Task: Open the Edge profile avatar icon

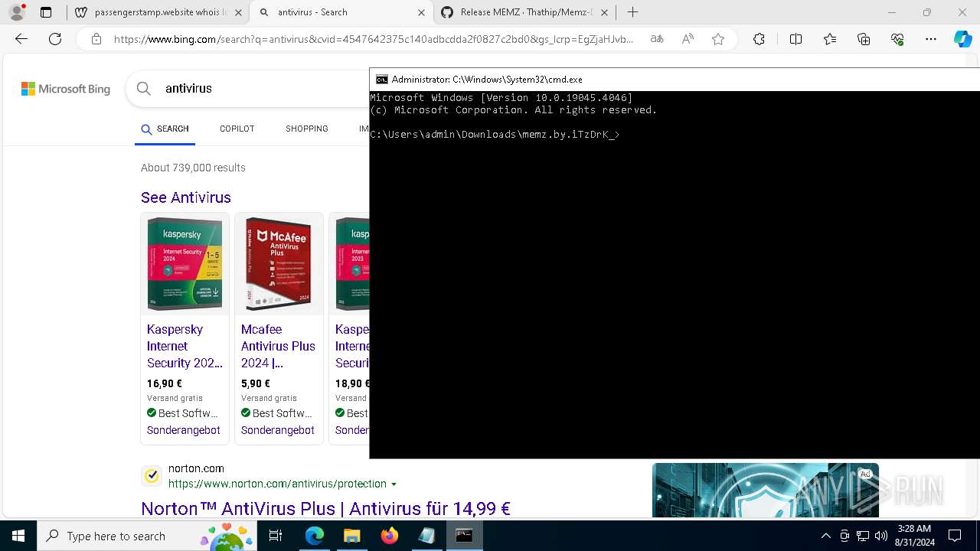Action: point(17,12)
